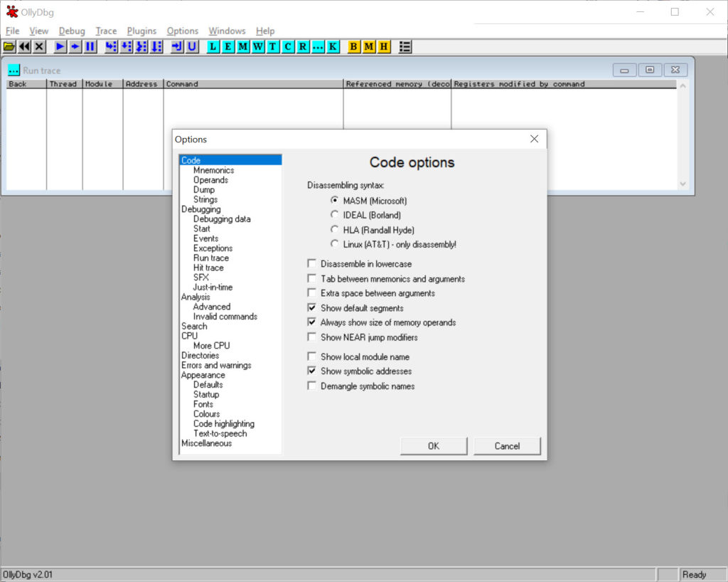Click the Pause execution toolbar icon
Screen dimensions: 728x582
click(90, 46)
